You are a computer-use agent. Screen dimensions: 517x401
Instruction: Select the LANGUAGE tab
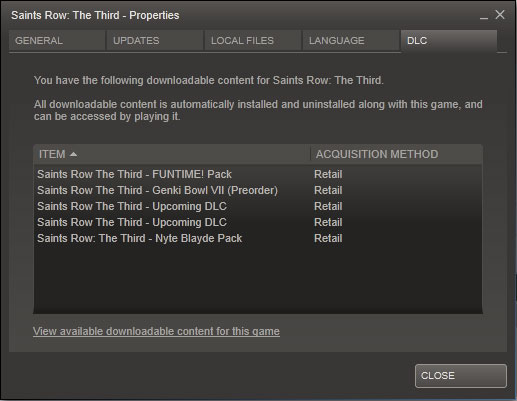[x=351, y=41]
